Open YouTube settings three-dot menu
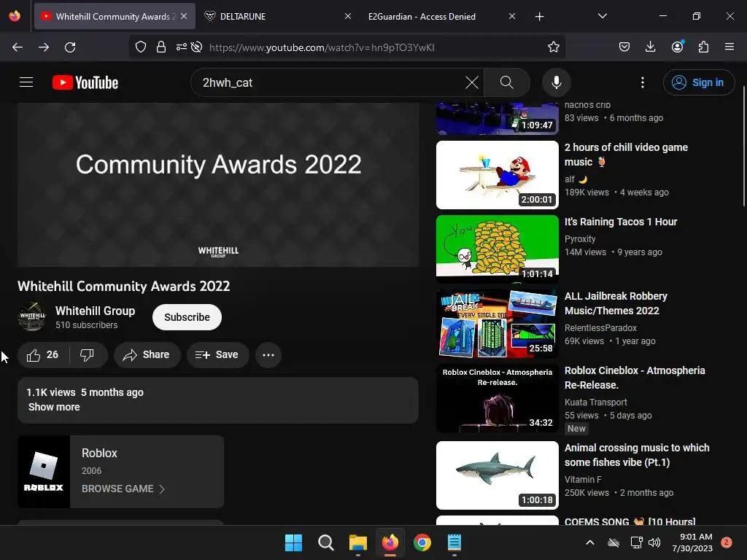747x560 pixels. click(x=642, y=82)
